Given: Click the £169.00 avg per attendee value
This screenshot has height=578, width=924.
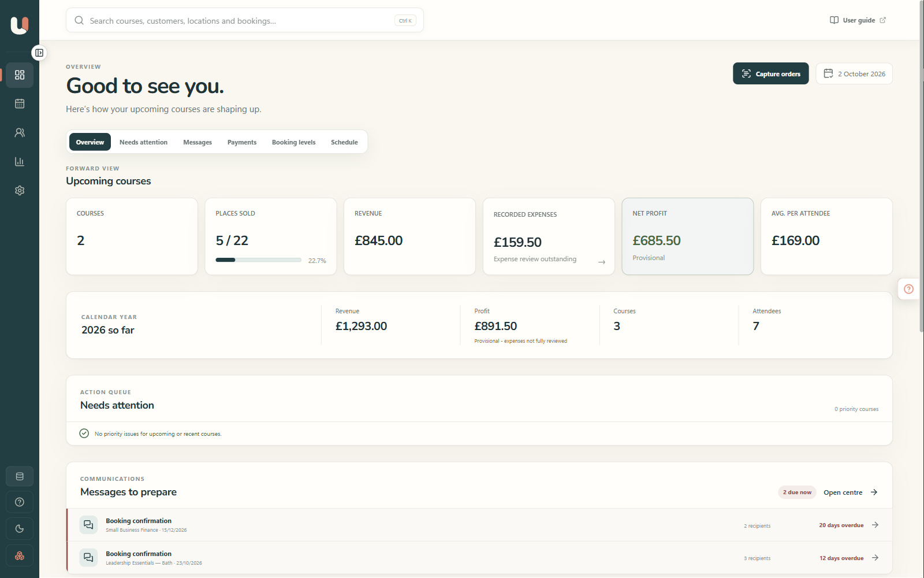Looking at the screenshot, I should [x=795, y=240].
